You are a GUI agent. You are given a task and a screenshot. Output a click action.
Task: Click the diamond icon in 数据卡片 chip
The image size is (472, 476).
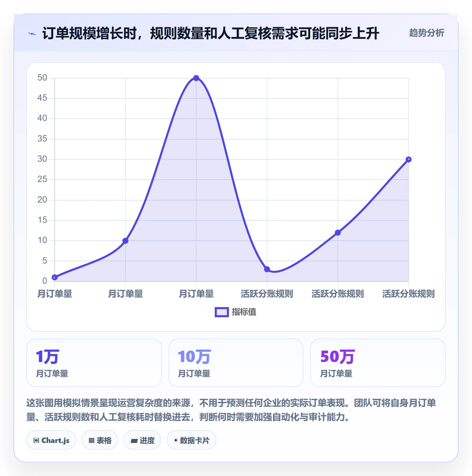176,440
